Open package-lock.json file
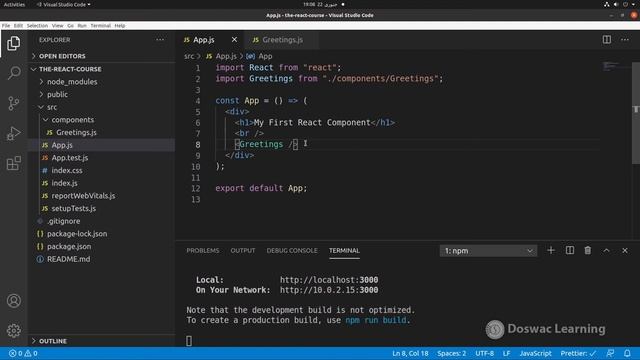This screenshot has width=640, height=360. tap(77, 234)
